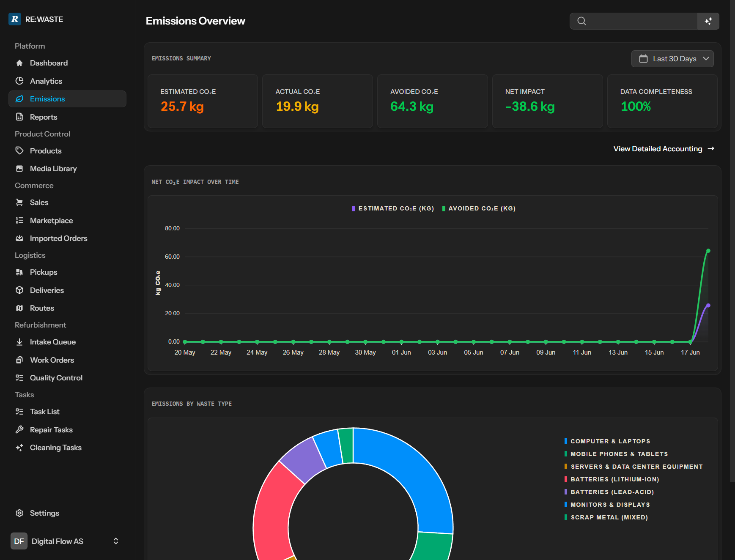Open Media Library link
735x560 pixels.
coord(53,169)
